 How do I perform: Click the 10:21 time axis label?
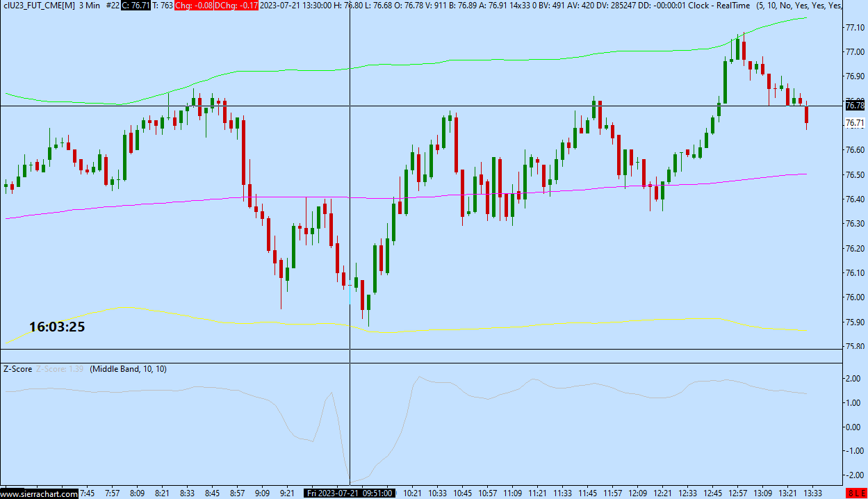(x=413, y=494)
